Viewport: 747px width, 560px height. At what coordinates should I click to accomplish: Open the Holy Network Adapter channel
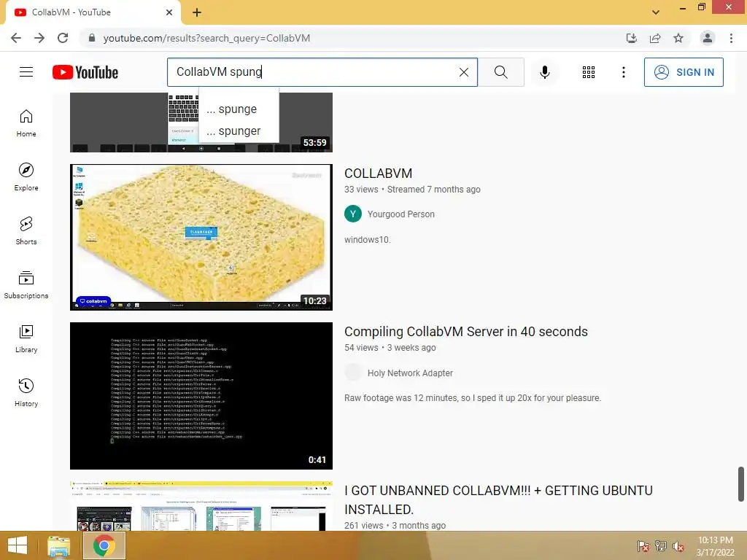[410, 373]
